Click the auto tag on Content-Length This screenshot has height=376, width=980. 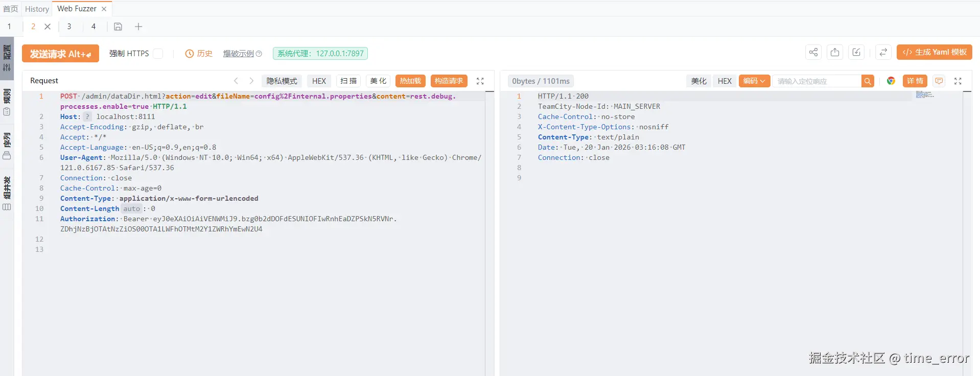tap(131, 208)
